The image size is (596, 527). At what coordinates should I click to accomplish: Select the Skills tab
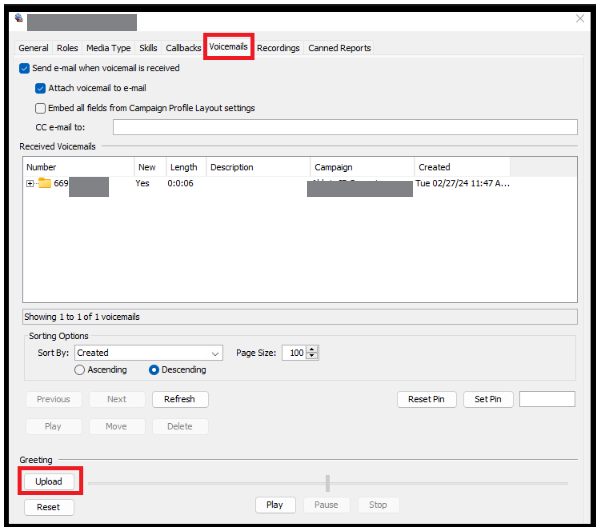(148, 48)
